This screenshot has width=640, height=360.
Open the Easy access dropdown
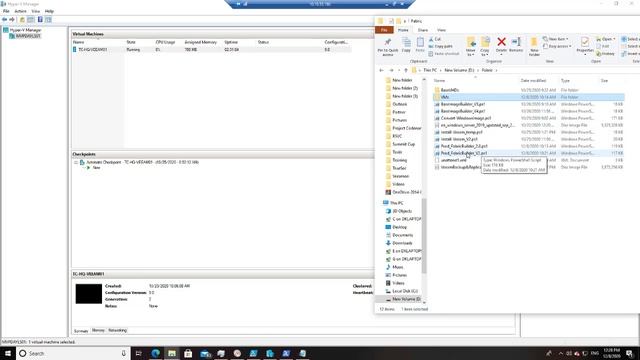557,47
